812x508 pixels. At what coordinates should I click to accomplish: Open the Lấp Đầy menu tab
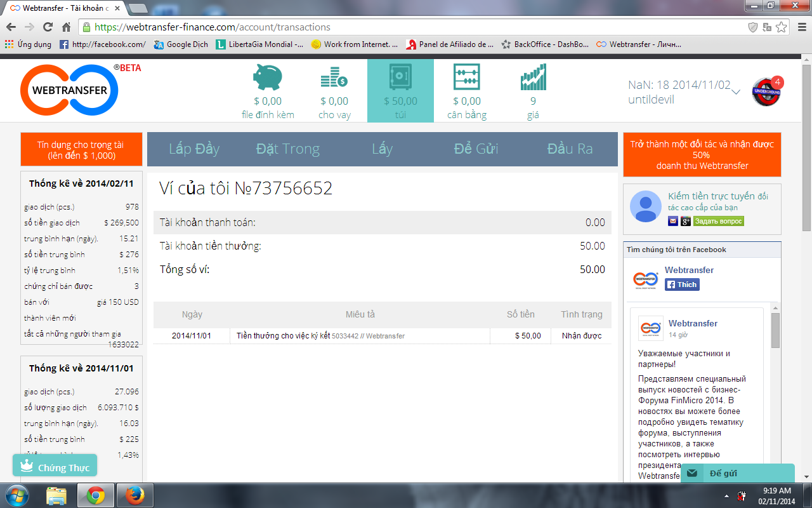tap(194, 149)
